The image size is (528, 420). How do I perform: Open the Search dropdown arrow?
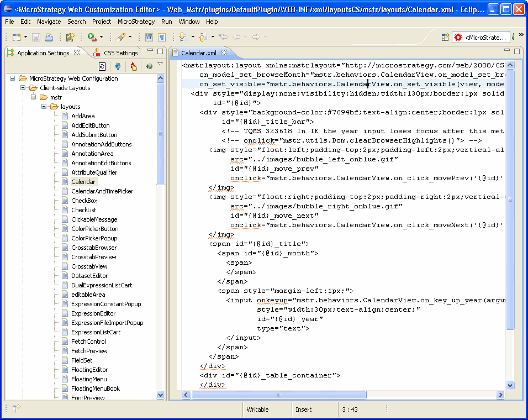[130, 37]
